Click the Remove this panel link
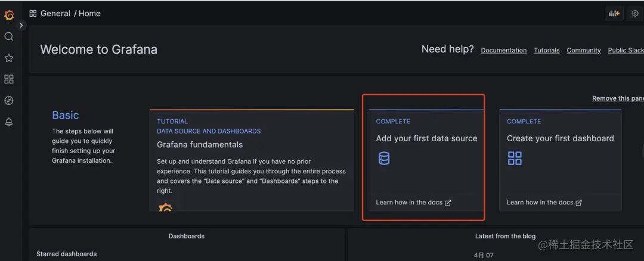Image resolution: width=644 pixels, height=261 pixels. pos(618,98)
